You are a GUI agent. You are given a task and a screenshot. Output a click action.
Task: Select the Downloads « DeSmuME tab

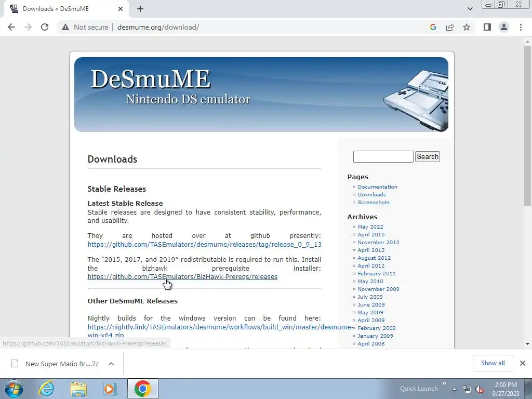tap(66, 9)
